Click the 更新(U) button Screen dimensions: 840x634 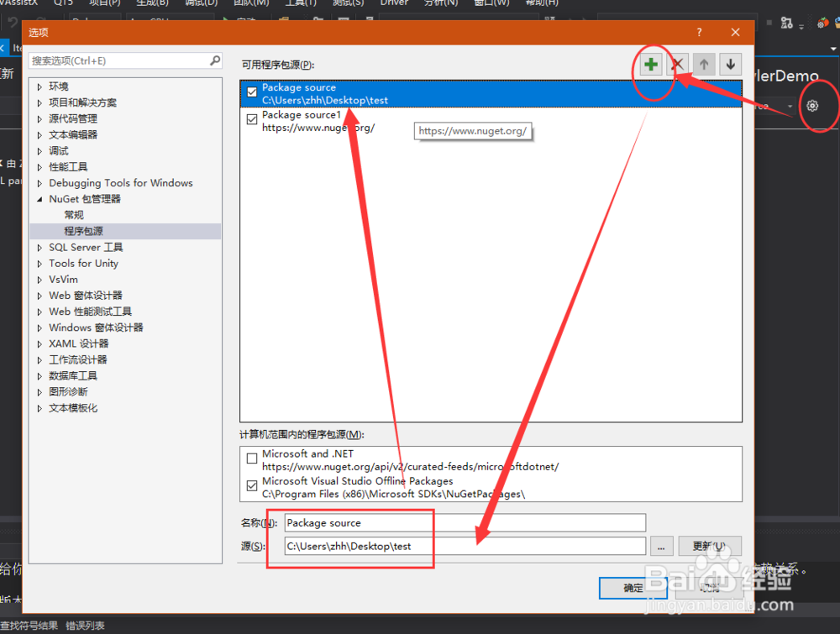point(709,547)
